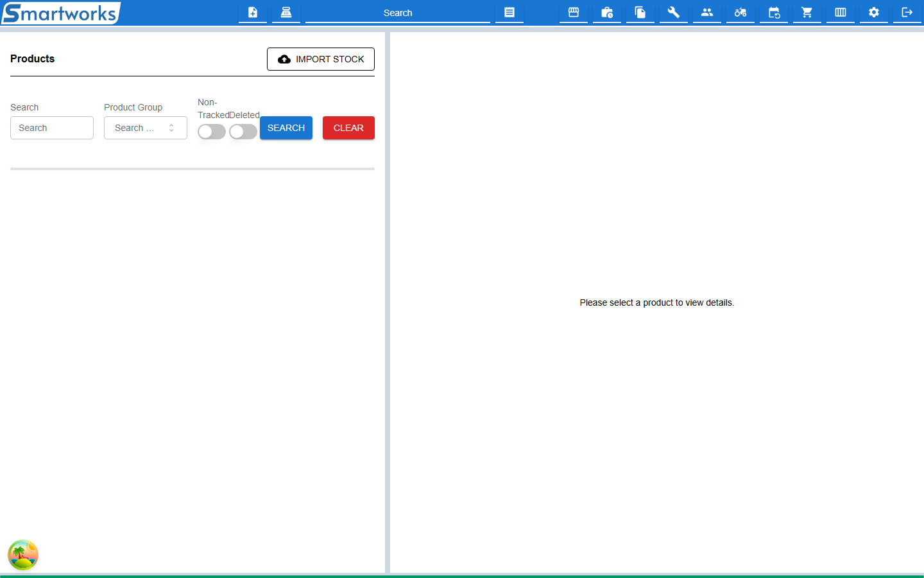This screenshot has width=924, height=578.
Task: Click the blue SEARCH button
Action: coord(286,128)
